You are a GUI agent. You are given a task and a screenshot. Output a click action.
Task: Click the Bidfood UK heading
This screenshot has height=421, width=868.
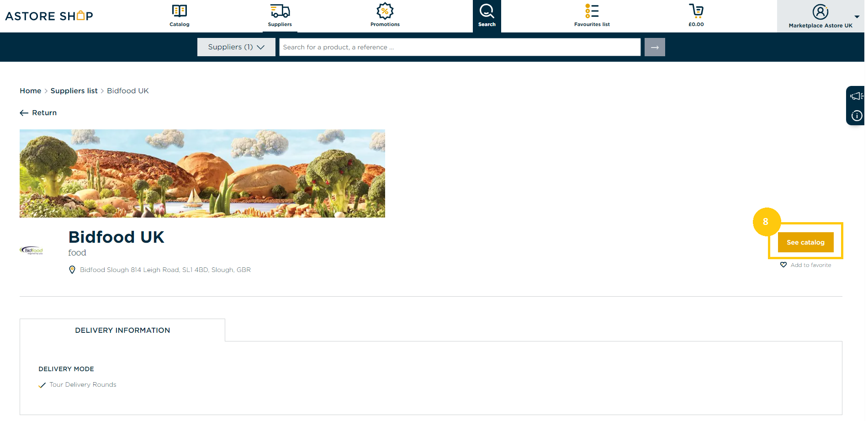(116, 237)
